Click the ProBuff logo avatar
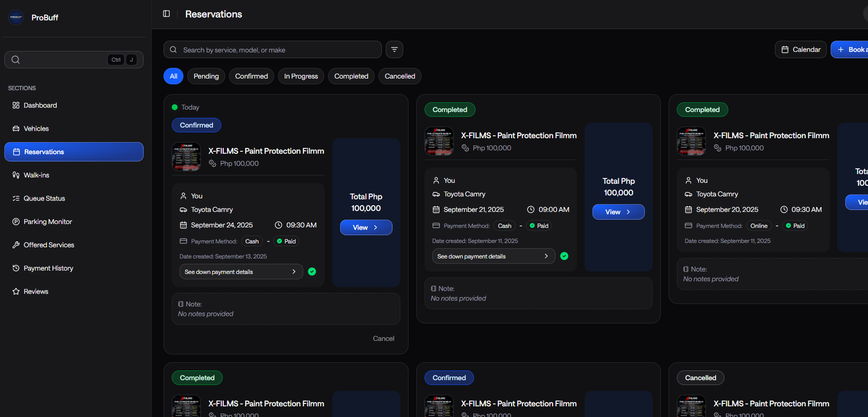This screenshot has height=417, width=868. 16,17
